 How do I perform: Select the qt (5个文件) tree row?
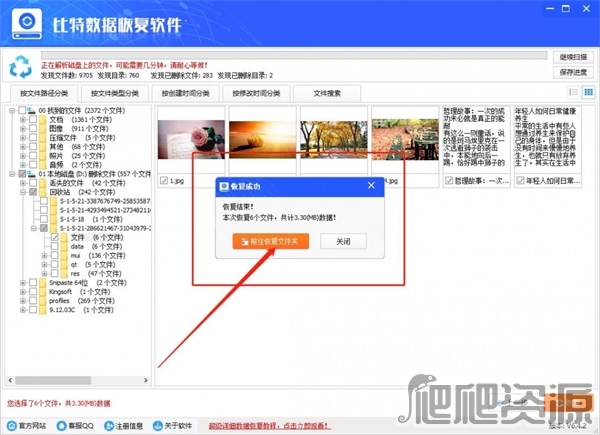(x=91, y=264)
